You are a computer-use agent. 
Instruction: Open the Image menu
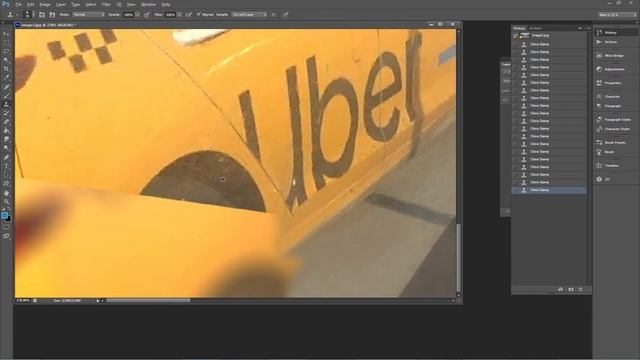coord(44,4)
